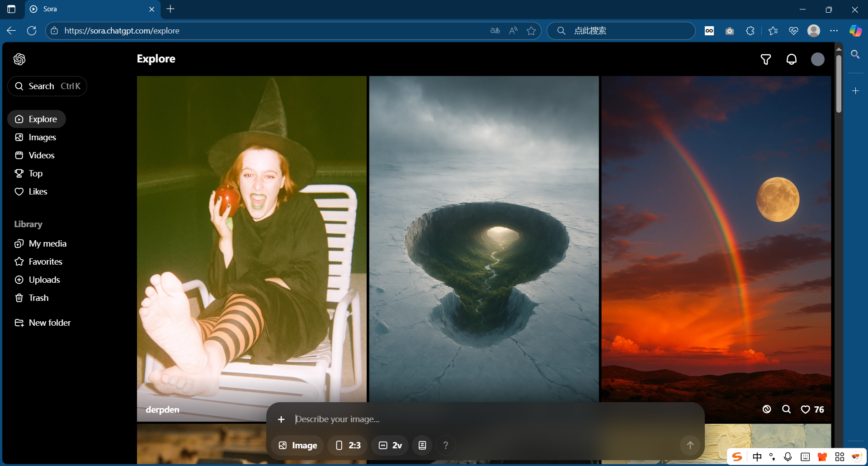The image size is (868, 466).
Task: Open Favorites in the Library
Action: pos(39,262)
